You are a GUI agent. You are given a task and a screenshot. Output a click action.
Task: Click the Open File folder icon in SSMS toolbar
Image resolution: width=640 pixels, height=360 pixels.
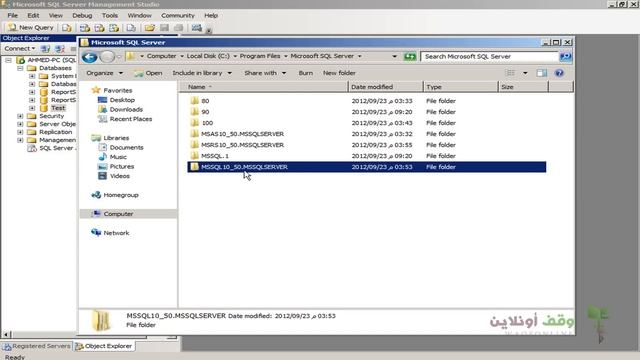tap(149, 28)
